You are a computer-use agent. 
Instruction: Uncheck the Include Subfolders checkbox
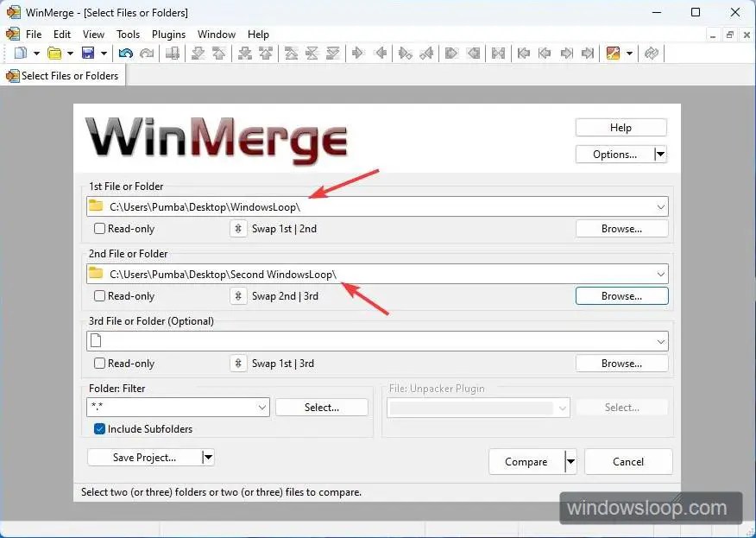coord(99,429)
